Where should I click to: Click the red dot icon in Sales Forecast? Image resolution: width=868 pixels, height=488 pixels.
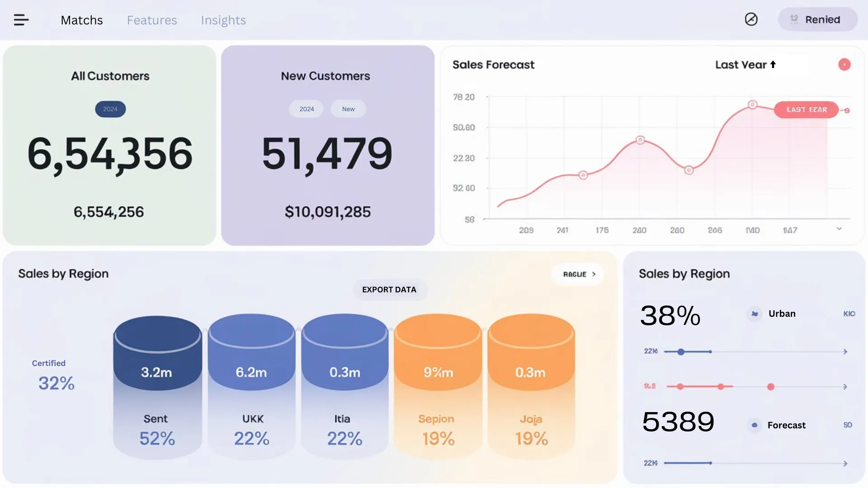[844, 65]
